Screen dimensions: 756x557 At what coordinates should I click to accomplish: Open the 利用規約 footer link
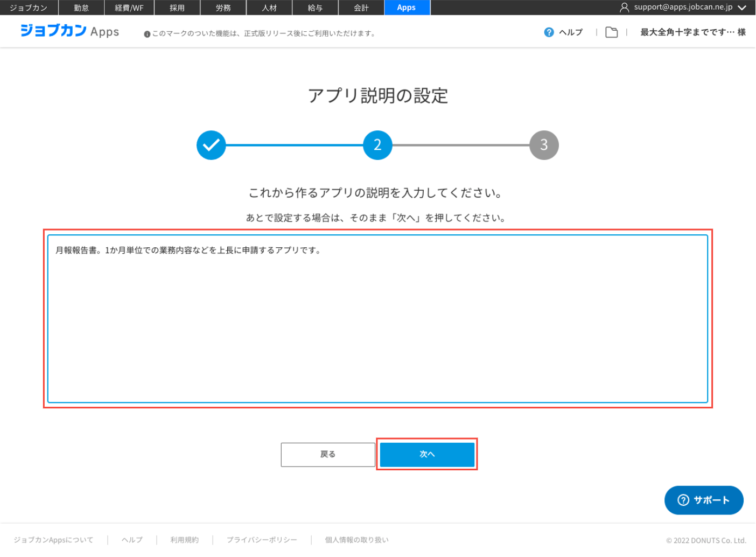[184, 540]
